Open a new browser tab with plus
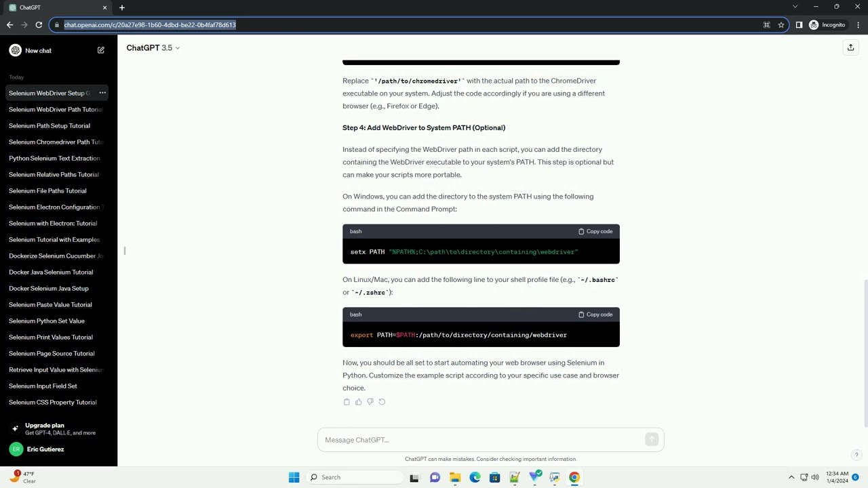Viewport: 868px width, 488px height. coord(122,7)
